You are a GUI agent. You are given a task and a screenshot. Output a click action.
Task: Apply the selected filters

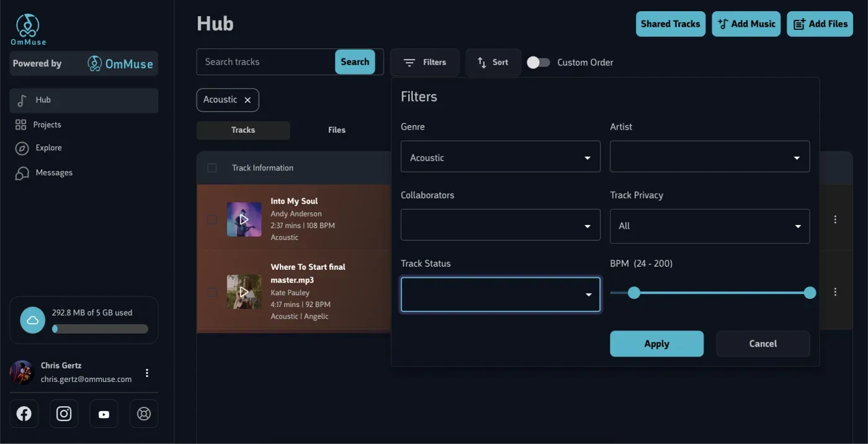click(657, 344)
